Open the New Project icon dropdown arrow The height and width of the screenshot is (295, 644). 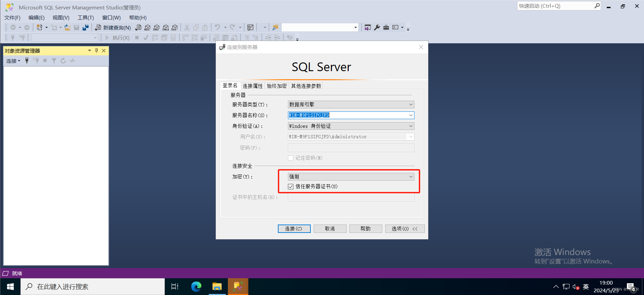click(46, 28)
